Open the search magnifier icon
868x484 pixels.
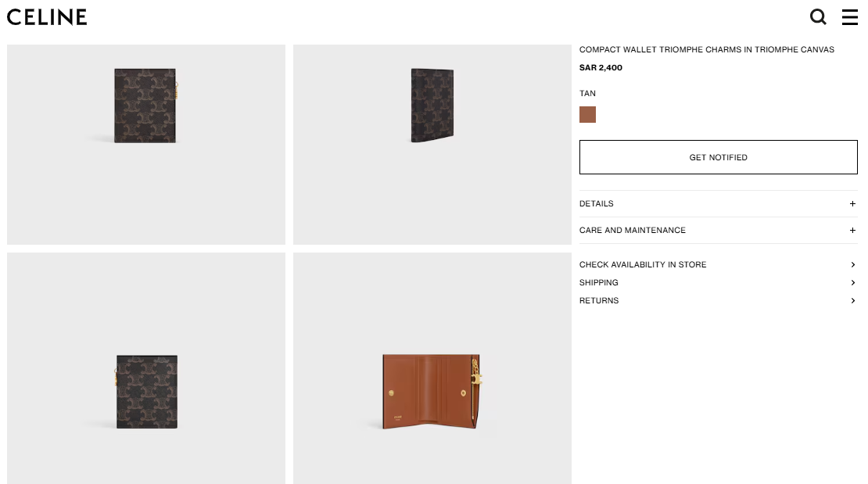click(x=818, y=17)
